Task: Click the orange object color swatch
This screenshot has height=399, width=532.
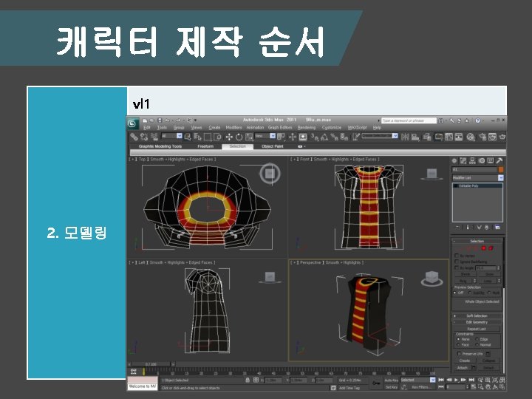Action: point(501,169)
